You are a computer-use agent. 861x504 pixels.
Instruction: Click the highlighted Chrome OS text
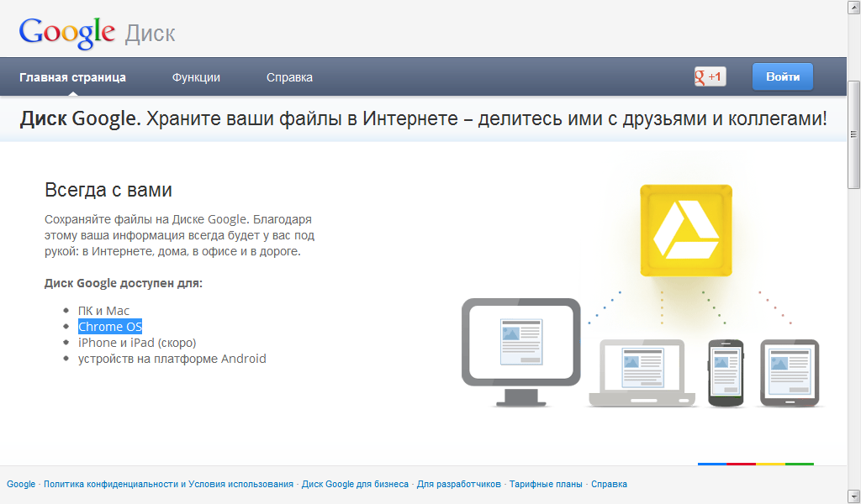tap(110, 327)
